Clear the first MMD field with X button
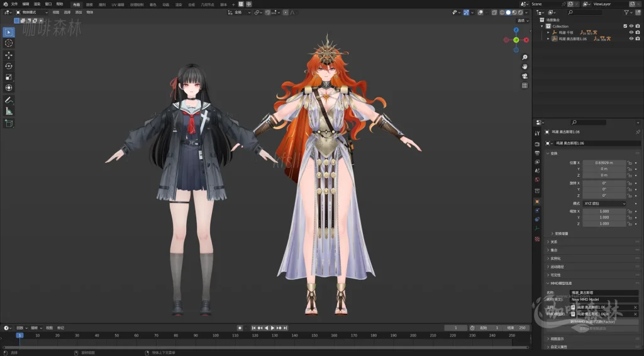The width and height of the screenshot is (644, 356). pyautogui.click(x=635, y=307)
